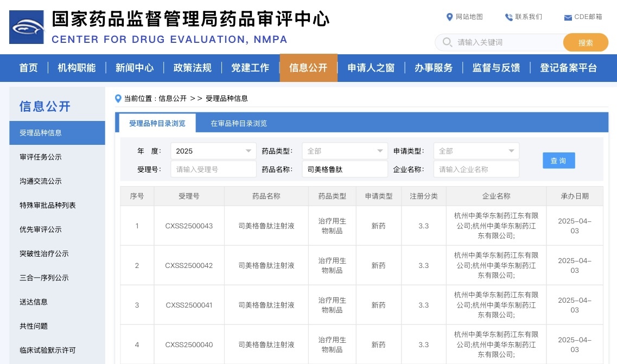Image resolution: width=617 pixels, height=364 pixels.
Task: Open the 网站地图 link
Action: (x=469, y=17)
